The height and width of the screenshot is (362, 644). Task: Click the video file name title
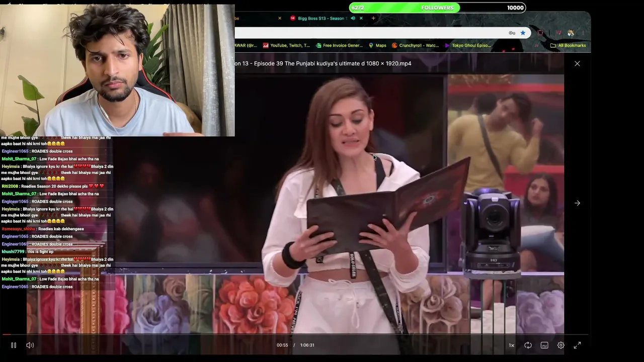[x=323, y=63]
